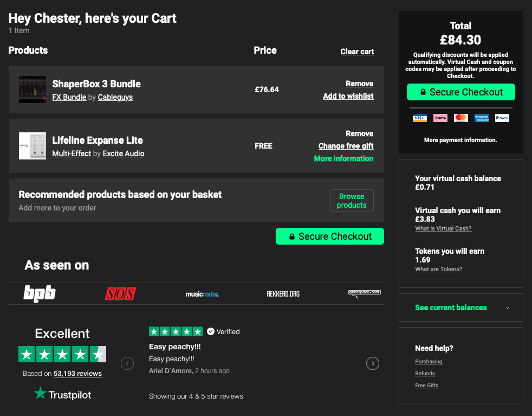The image size is (532, 416).
Task: Remove ShaperBox 3 Bundle from the cart
Action: click(359, 84)
